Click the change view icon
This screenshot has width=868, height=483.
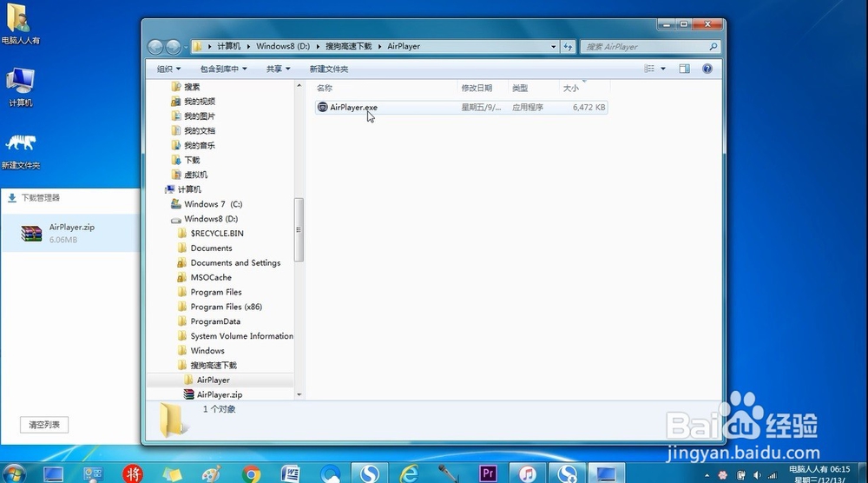[649, 69]
